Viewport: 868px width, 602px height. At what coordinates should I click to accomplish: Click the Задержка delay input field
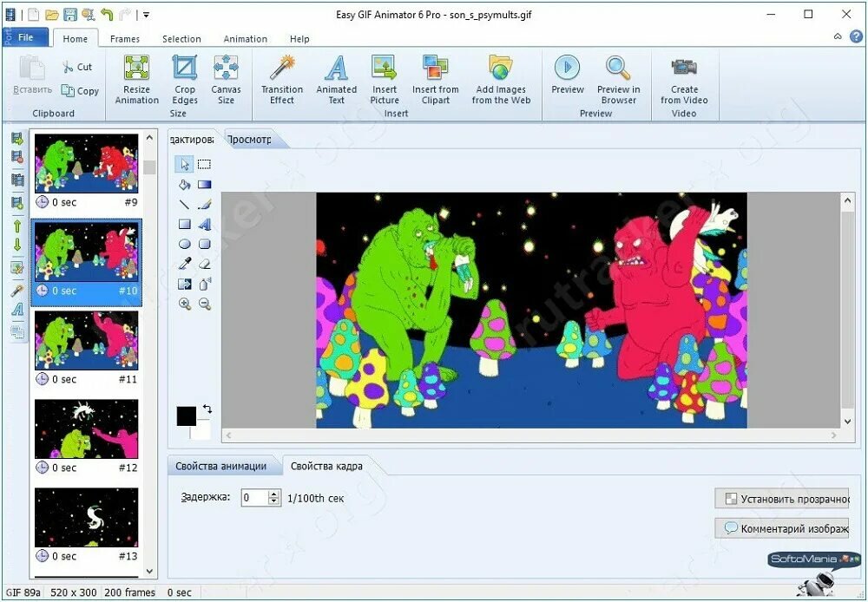coord(256,497)
